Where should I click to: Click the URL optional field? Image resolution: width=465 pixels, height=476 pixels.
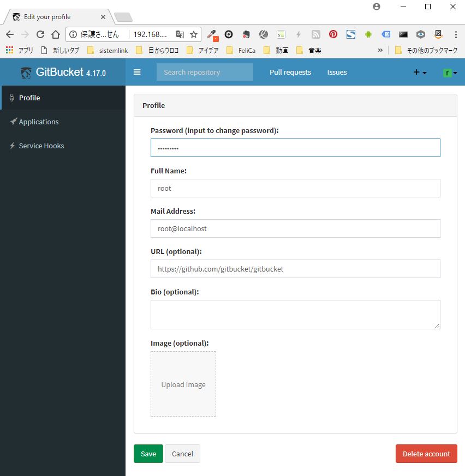295,269
